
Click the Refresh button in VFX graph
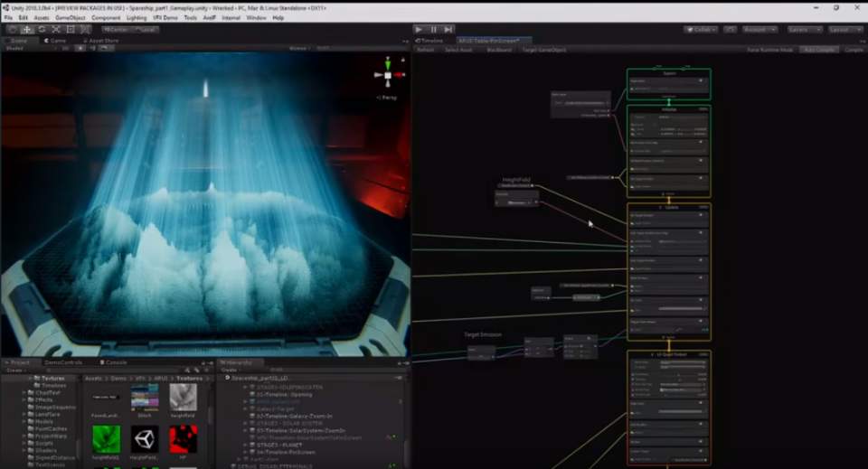tap(425, 50)
